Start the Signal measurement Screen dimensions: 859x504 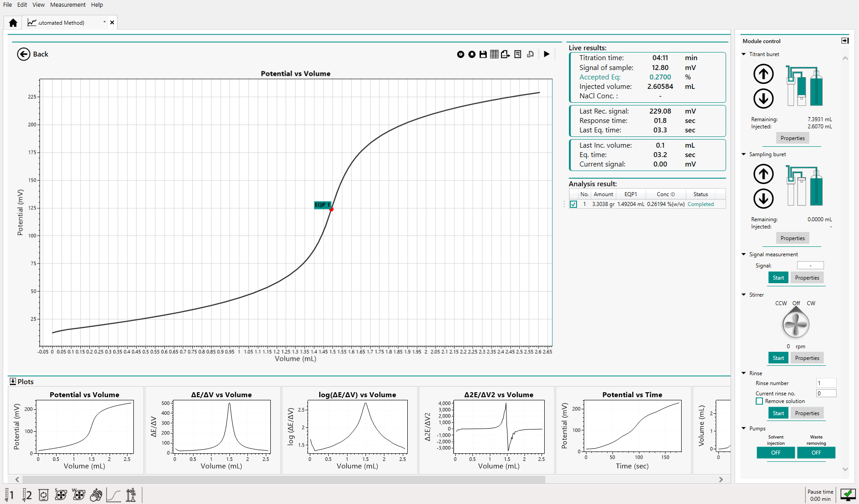tap(778, 278)
